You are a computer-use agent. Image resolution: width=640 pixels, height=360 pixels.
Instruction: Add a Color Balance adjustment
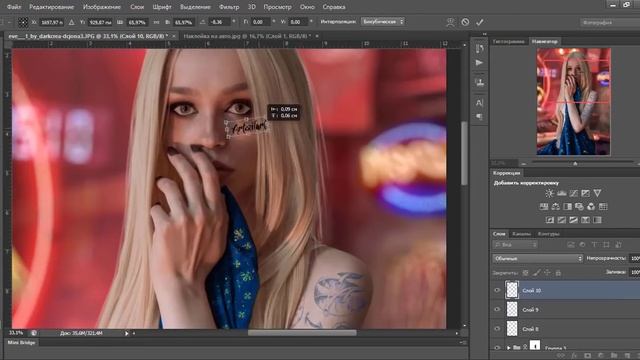(556, 207)
